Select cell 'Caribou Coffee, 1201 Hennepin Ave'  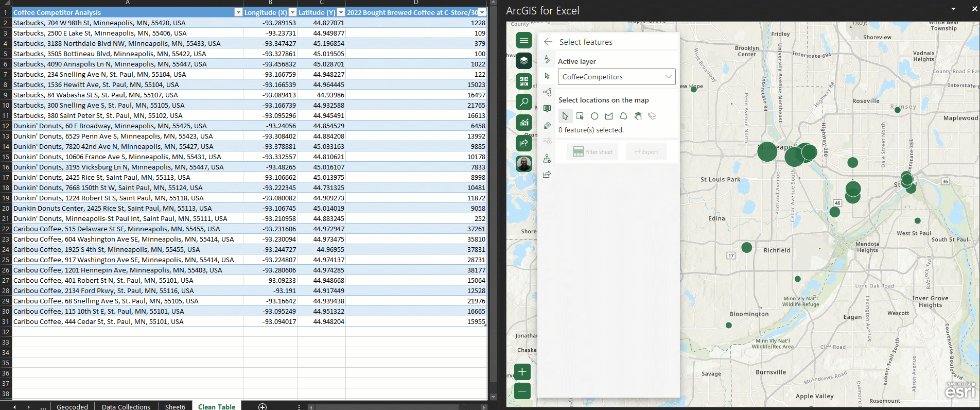tap(128, 270)
